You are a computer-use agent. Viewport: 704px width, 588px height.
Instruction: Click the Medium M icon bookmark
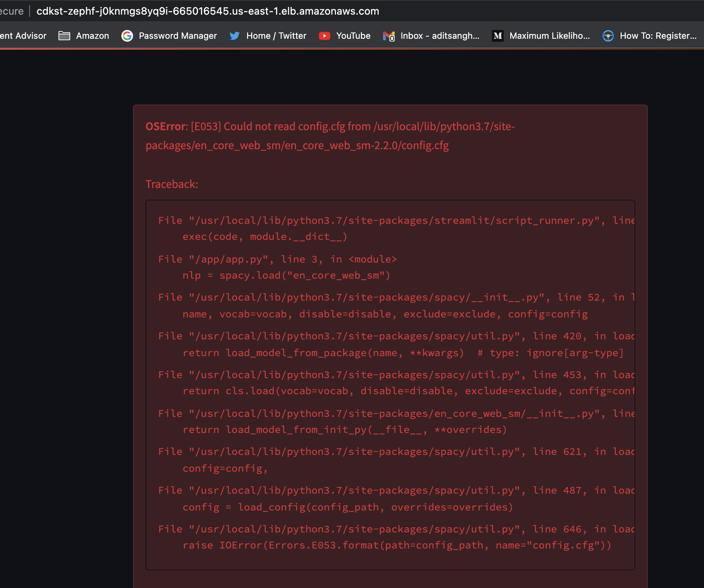497,36
